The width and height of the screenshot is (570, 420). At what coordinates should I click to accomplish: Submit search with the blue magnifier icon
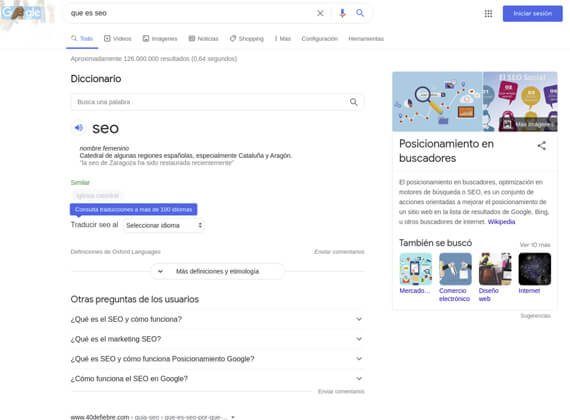[360, 13]
